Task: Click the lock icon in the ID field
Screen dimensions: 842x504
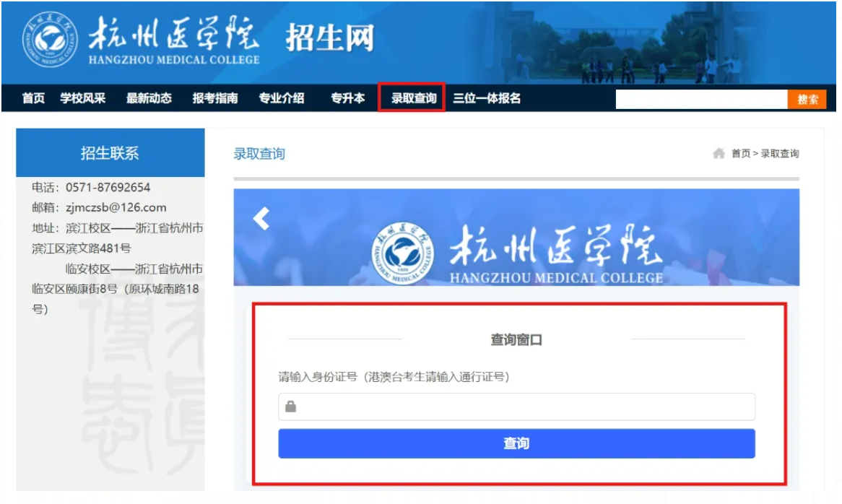Action: click(x=290, y=407)
